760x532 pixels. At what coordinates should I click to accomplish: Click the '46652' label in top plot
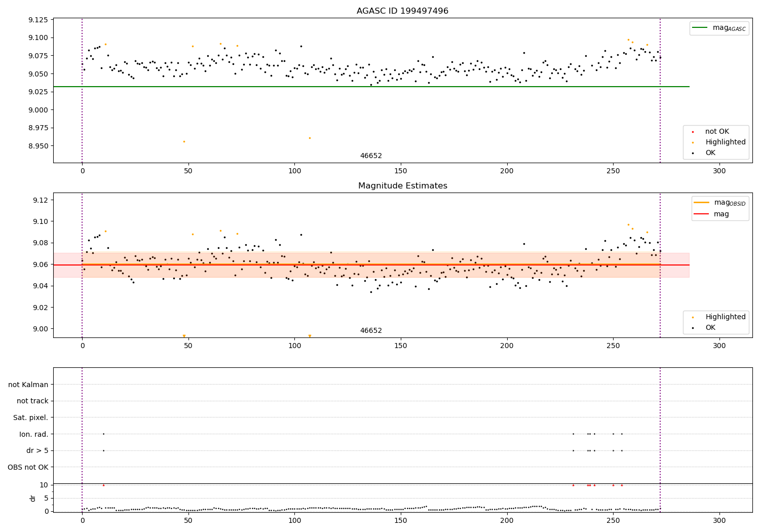coord(371,156)
